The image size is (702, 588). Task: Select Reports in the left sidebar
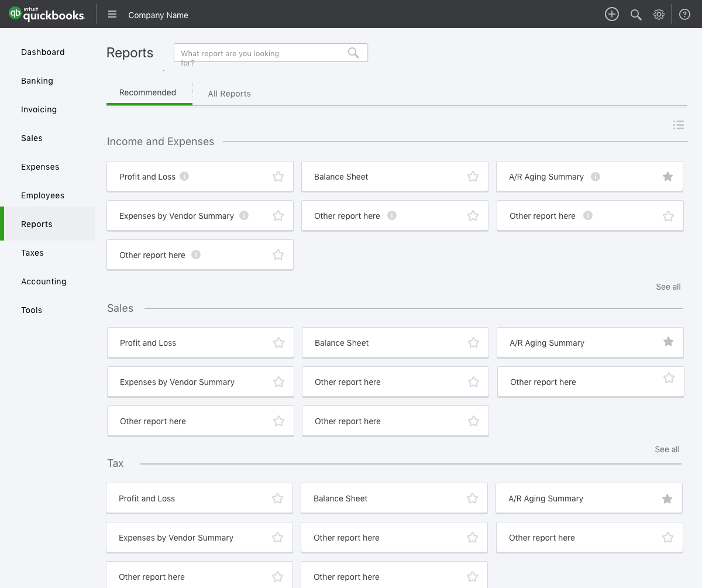(x=47, y=224)
